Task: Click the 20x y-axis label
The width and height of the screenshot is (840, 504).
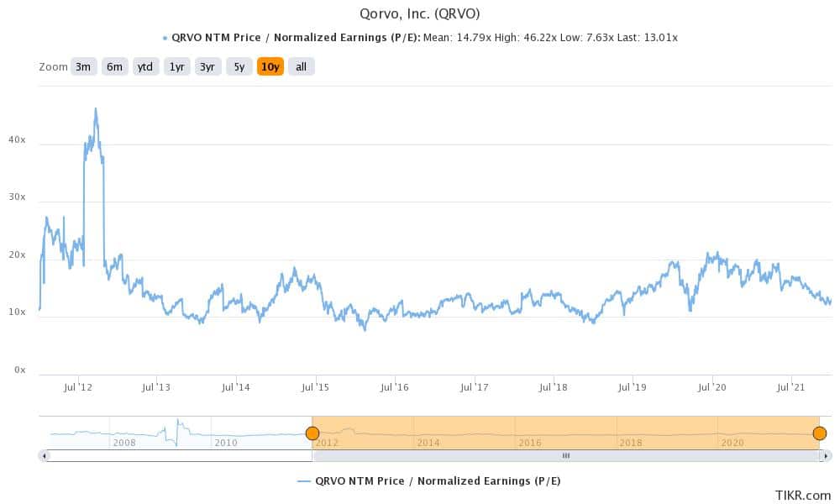Action: coord(17,255)
